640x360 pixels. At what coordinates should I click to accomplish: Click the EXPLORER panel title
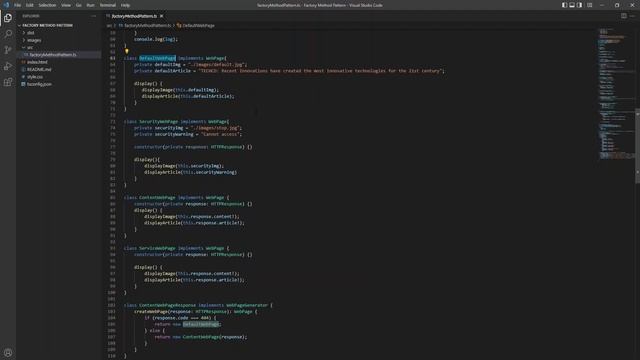31,16
